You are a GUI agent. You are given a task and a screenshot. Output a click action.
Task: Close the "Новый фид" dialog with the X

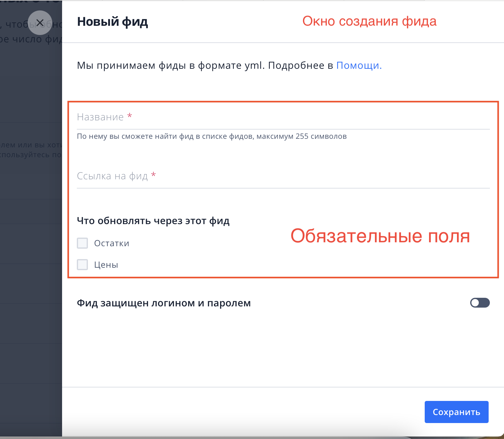[x=40, y=22]
